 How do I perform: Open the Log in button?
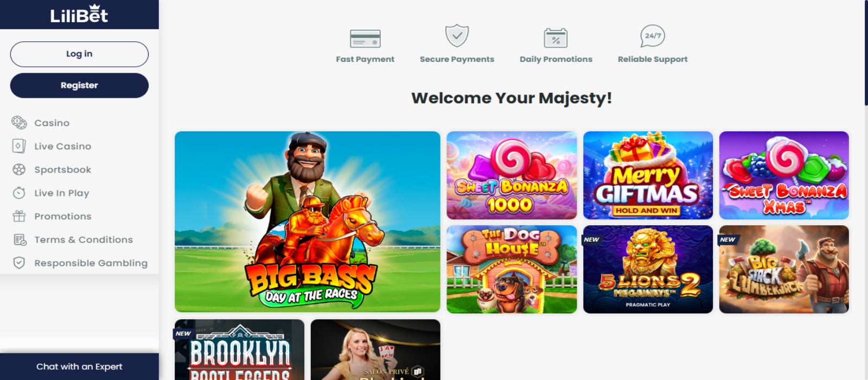point(79,54)
